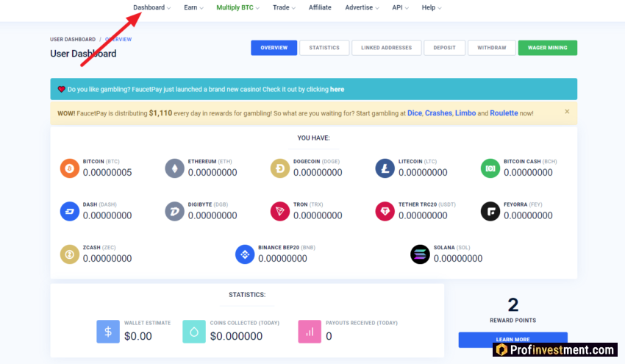
Task: Click the 'here' casino link
Action: [x=337, y=89]
